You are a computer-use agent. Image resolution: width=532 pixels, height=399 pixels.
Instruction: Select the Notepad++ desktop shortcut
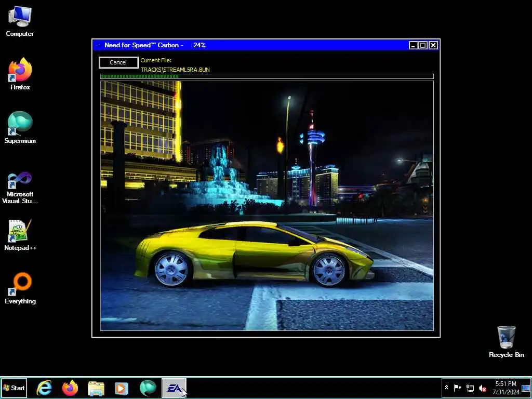(20, 235)
